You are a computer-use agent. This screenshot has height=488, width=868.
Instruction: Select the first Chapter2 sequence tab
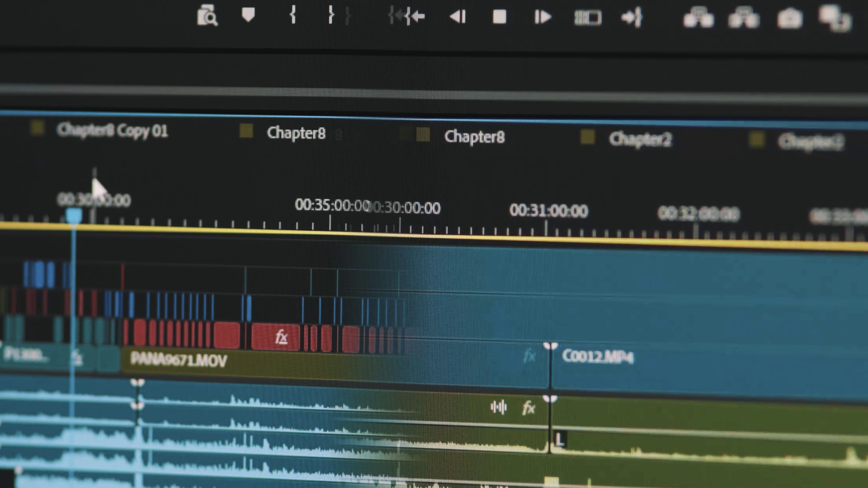pyautogui.click(x=640, y=139)
